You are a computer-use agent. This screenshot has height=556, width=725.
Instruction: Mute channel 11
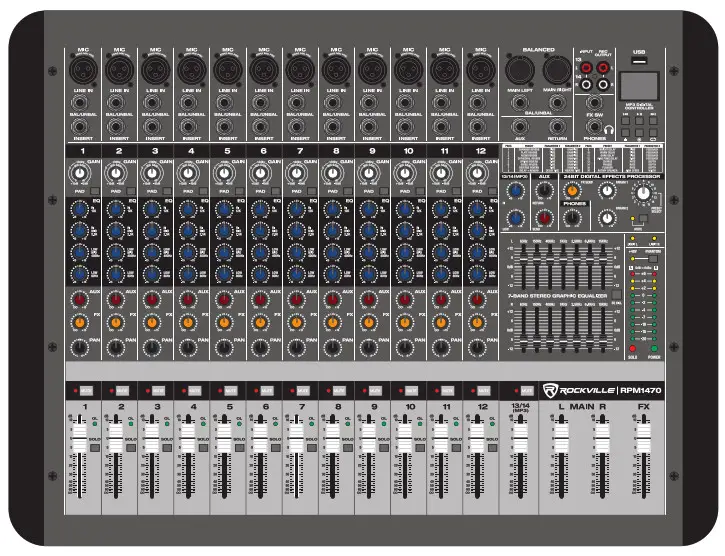pos(448,391)
